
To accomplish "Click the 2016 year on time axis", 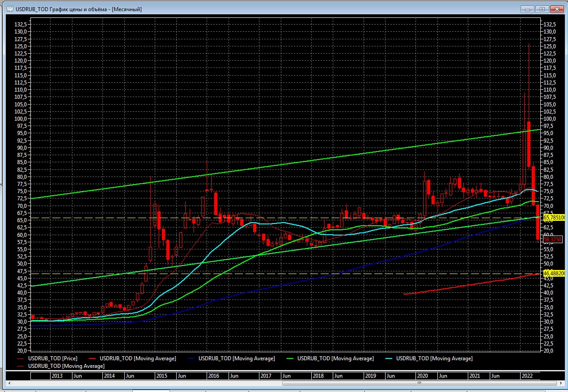I will click(x=213, y=376).
